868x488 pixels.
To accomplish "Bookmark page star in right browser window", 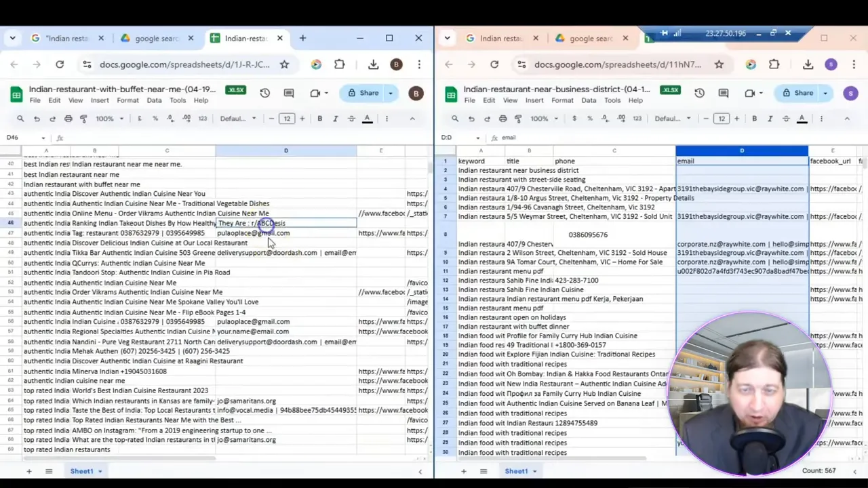I will [719, 64].
